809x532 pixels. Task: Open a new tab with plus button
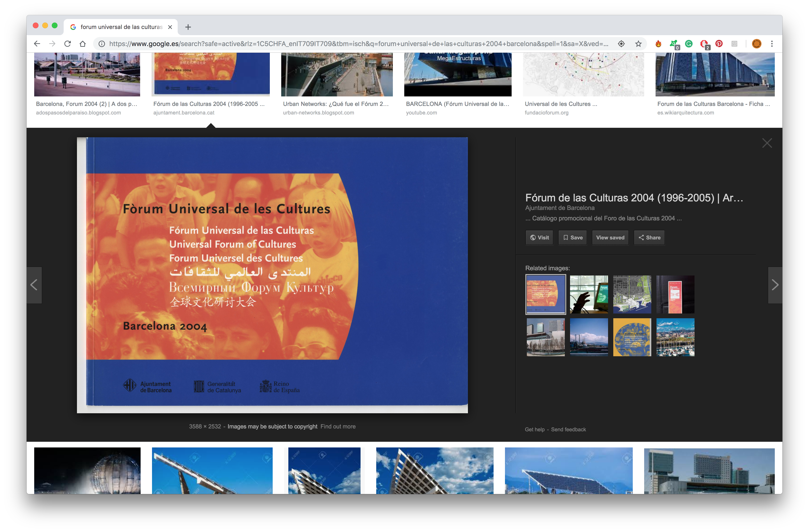coord(188,27)
